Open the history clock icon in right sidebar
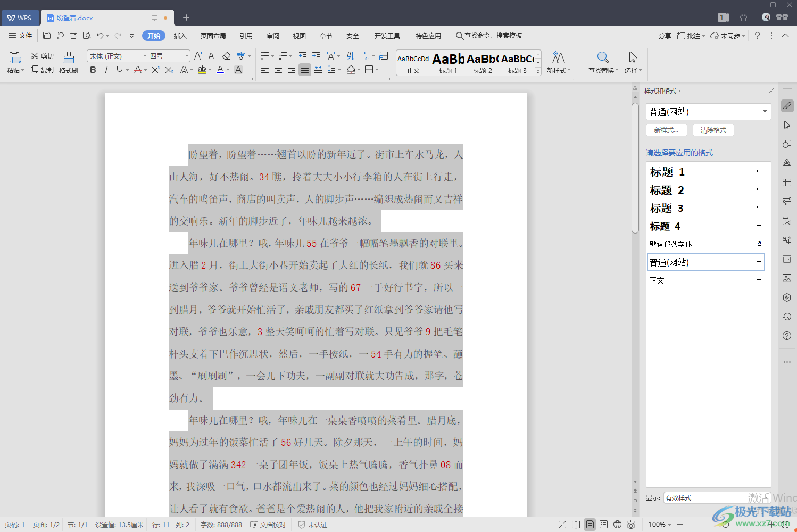Image resolution: width=797 pixels, height=532 pixels. 787,317
